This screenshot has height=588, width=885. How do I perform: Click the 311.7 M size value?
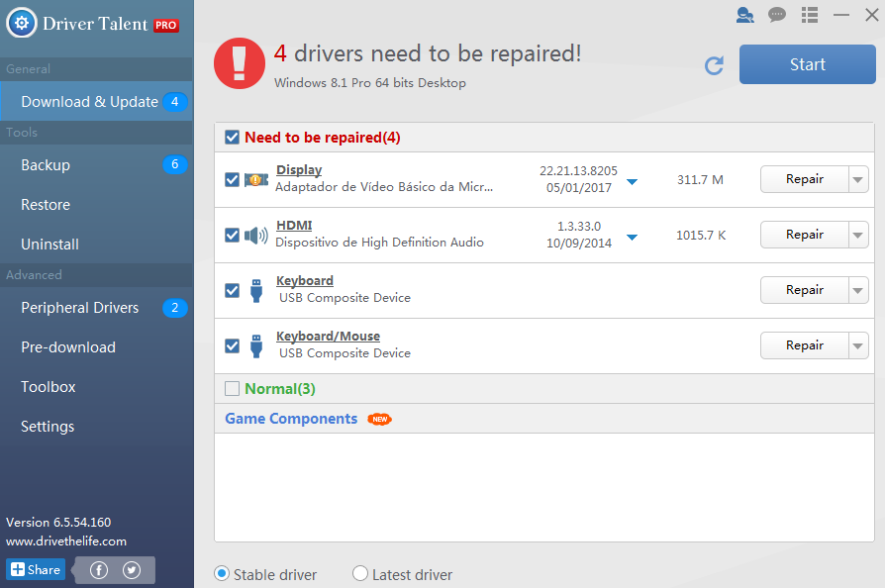700,179
